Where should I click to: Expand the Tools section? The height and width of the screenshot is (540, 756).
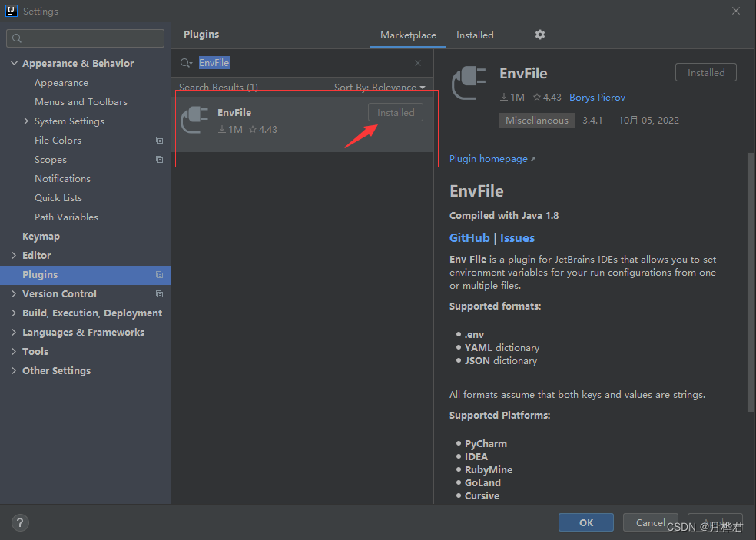[14, 352]
